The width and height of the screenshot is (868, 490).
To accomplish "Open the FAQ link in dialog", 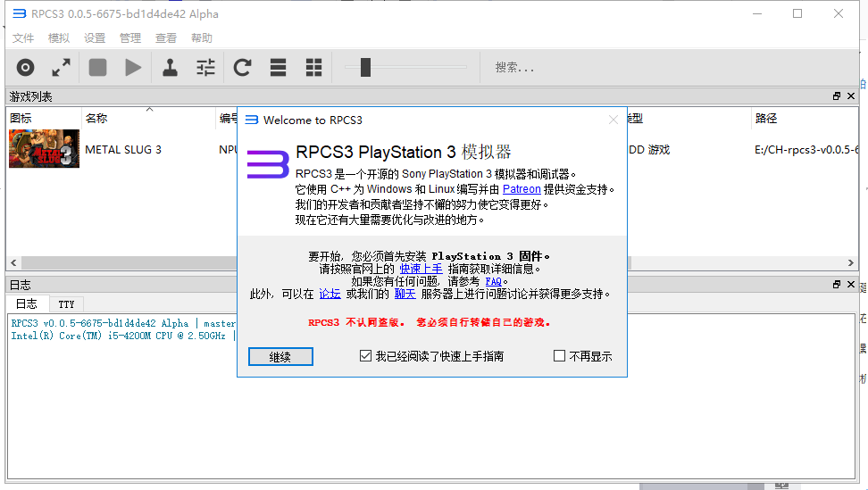I will pos(493,281).
